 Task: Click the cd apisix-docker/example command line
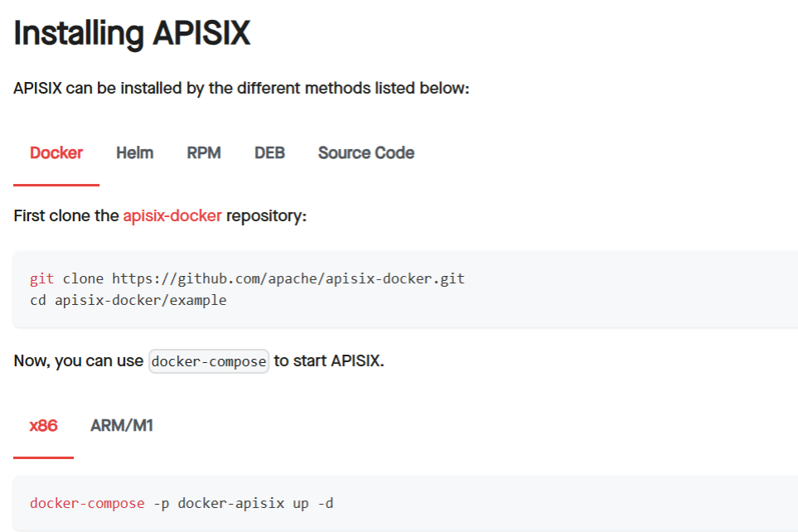click(x=128, y=300)
